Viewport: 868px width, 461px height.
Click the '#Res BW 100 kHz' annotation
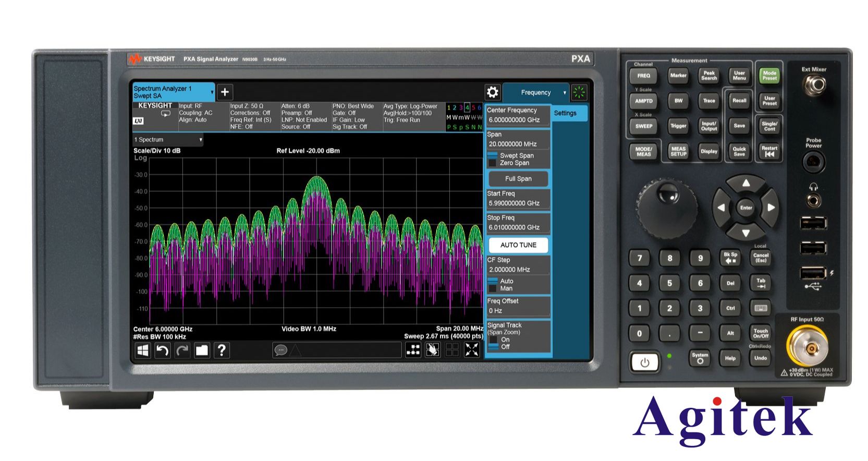pos(160,337)
